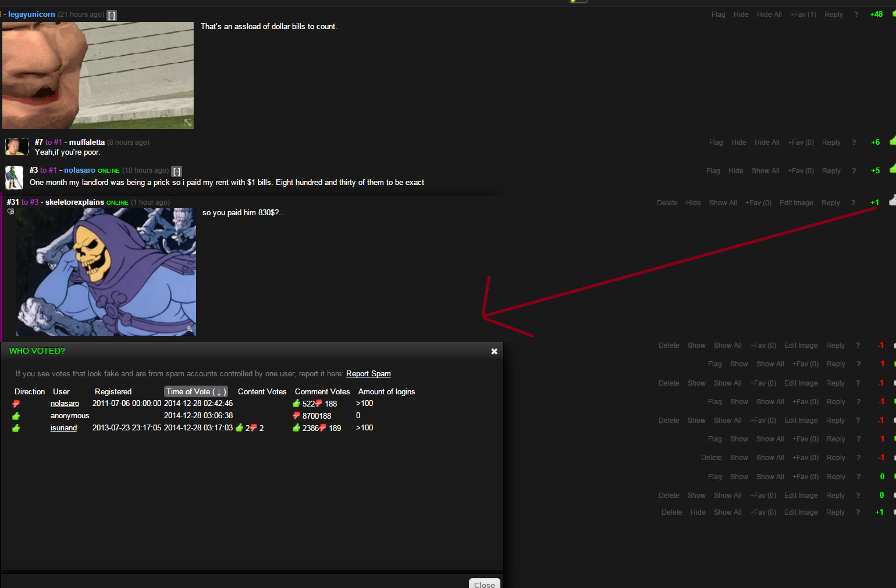The image size is (896, 588).
Task: Click the question mark on skeletorexplains' comment
Action: point(853,203)
